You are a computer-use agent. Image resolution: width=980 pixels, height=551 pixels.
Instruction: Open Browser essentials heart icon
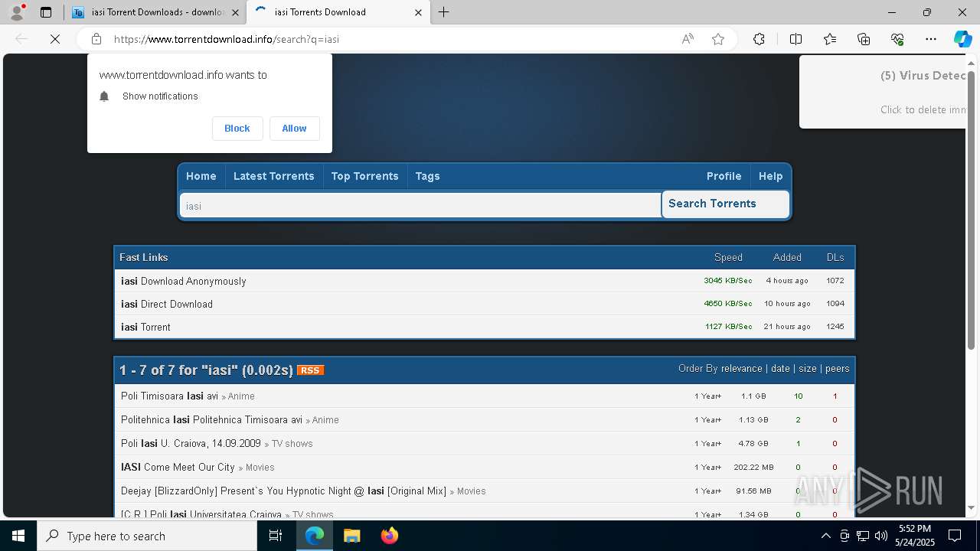click(897, 39)
